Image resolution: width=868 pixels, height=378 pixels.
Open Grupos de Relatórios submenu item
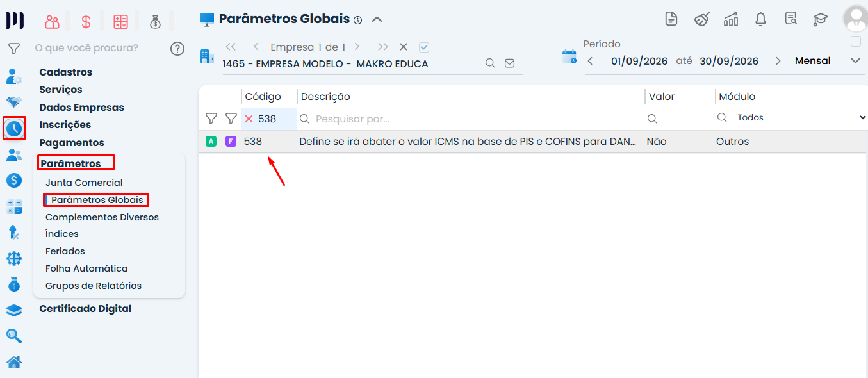(x=94, y=286)
